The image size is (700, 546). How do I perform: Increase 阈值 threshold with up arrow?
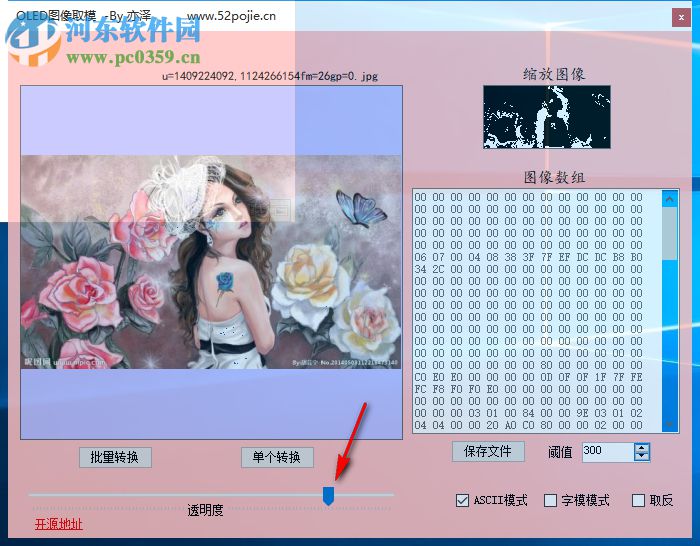[x=642, y=448]
